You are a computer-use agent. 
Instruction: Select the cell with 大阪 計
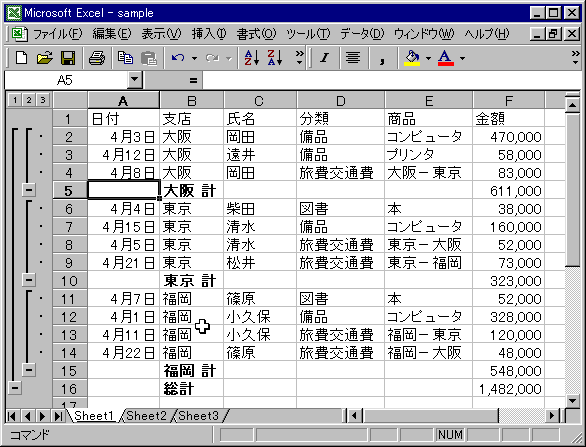pos(191,191)
